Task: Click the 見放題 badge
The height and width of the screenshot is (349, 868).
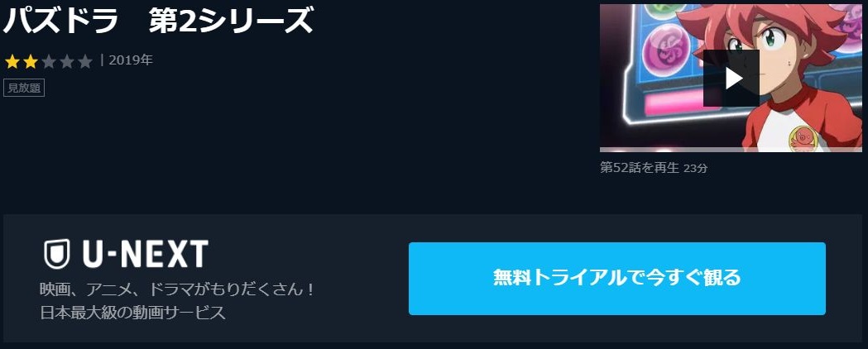Action: click(x=24, y=88)
